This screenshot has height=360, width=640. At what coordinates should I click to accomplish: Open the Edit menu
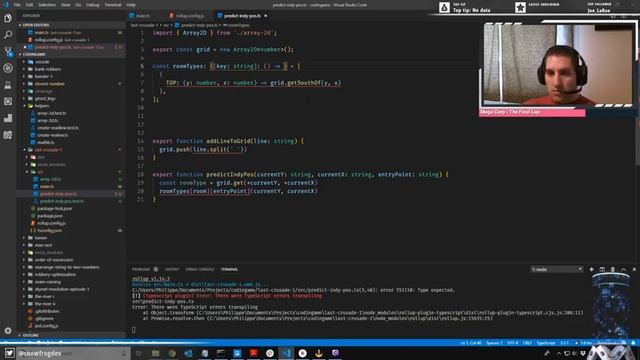29,5
